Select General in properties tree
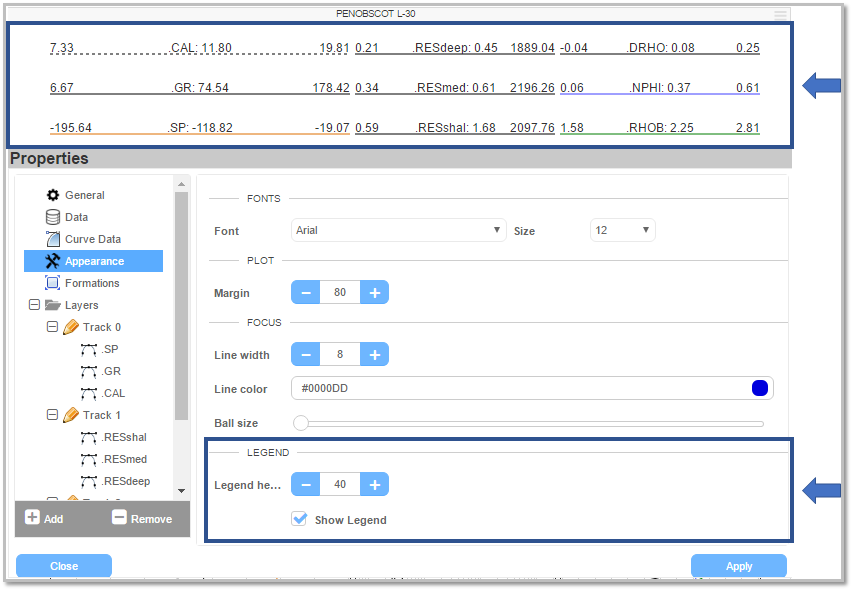853x591 pixels. click(84, 195)
